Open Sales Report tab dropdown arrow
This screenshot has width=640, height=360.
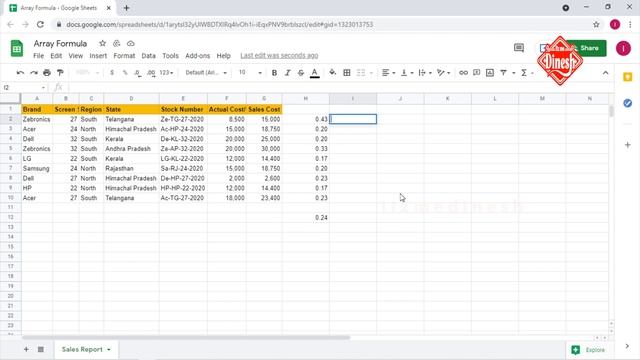click(x=109, y=350)
